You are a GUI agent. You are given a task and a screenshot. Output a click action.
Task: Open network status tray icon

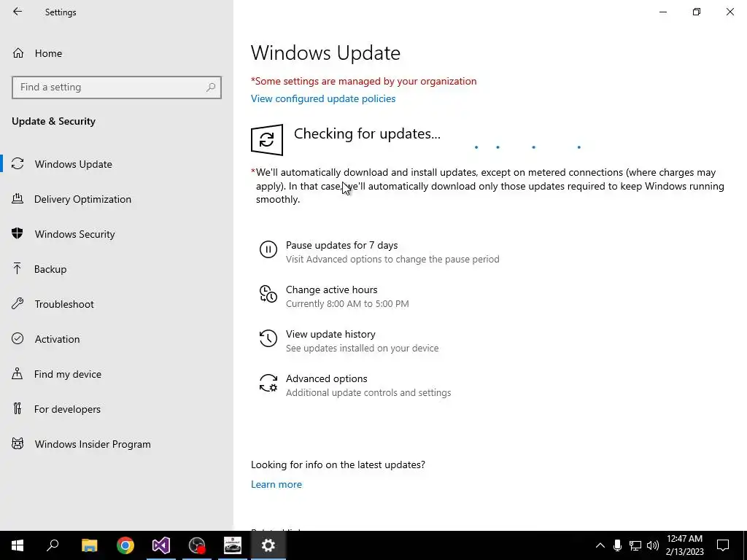click(635, 545)
